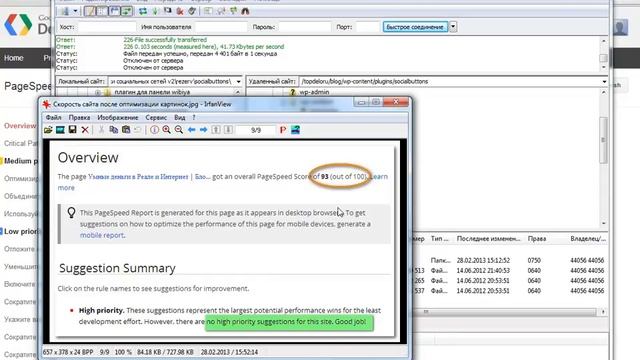Click Overview link in PageSpeed sidebar
Viewport: 640px width, 360px height.
pyautogui.click(x=20, y=126)
